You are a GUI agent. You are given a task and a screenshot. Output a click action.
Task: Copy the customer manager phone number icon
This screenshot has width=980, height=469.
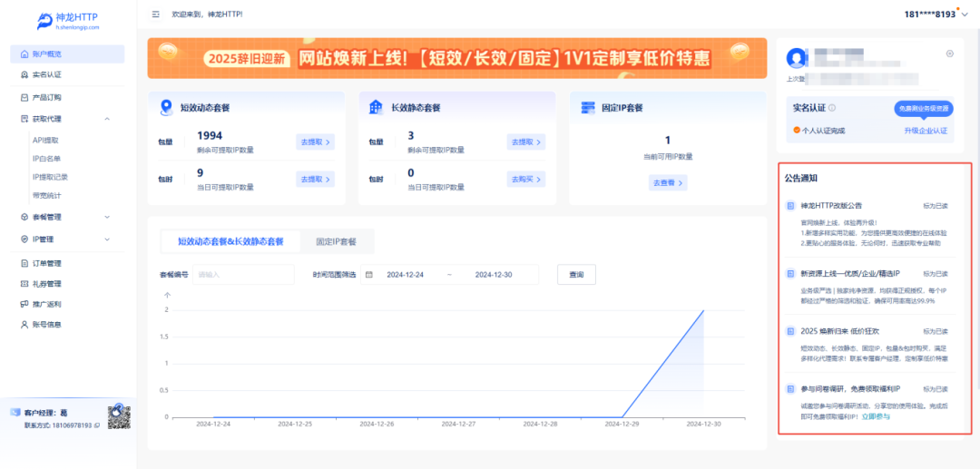pos(97,425)
